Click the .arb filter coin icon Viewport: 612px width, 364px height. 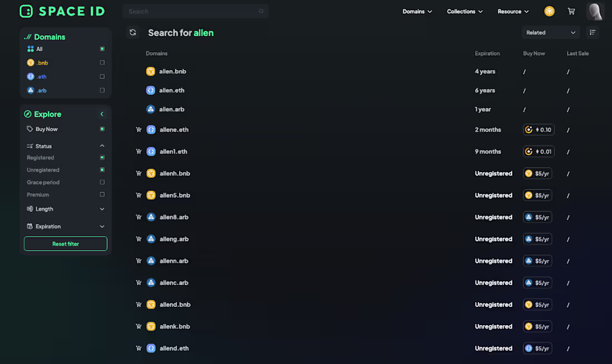point(31,91)
